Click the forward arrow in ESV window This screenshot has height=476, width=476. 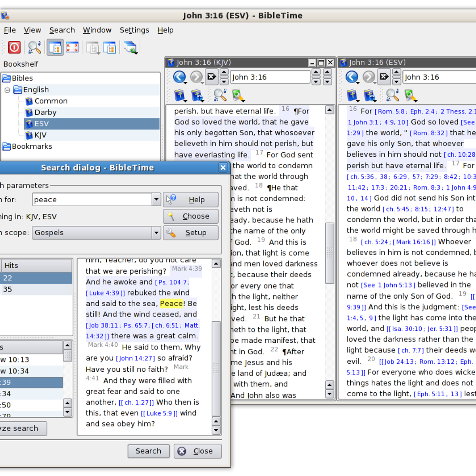tap(369, 77)
